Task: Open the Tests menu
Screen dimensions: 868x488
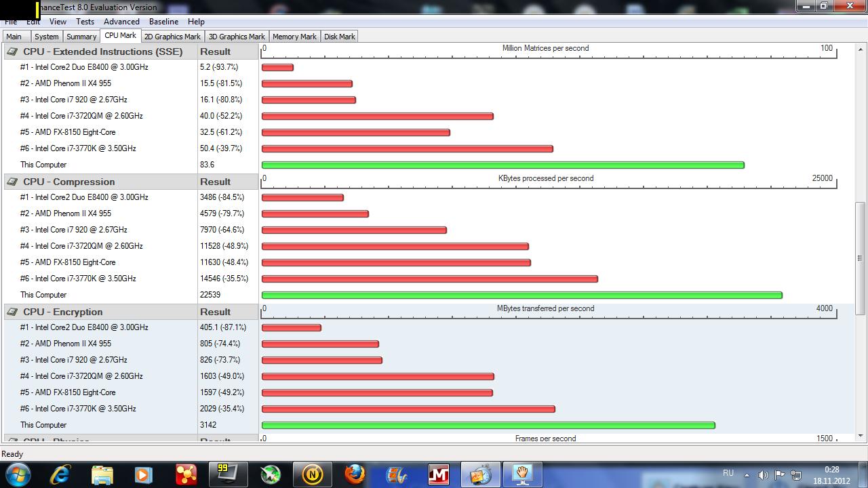Action: tap(85, 22)
